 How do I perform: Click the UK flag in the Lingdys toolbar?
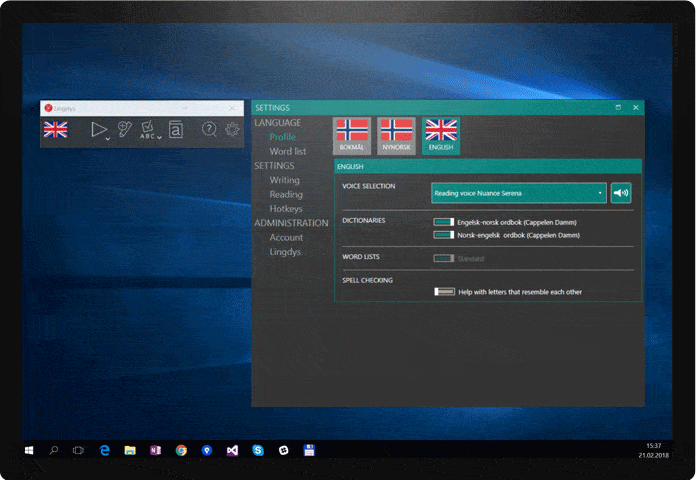coord(55,129)
